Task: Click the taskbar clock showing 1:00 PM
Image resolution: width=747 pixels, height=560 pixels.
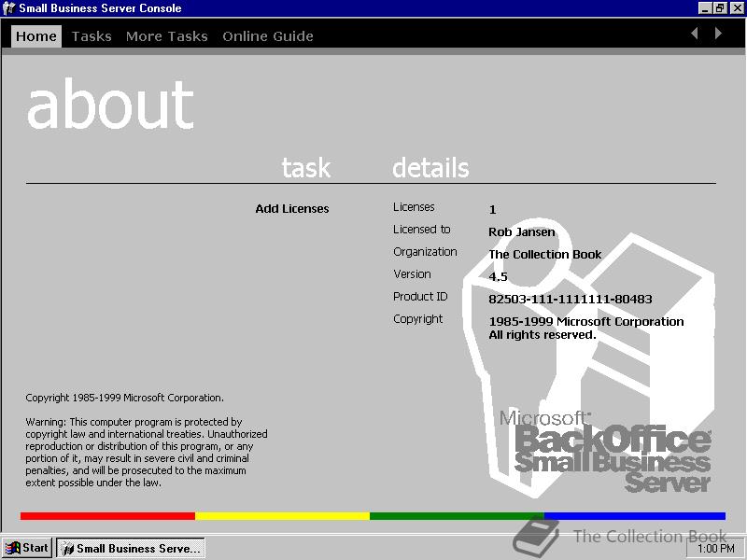Action: coord(716,549)
